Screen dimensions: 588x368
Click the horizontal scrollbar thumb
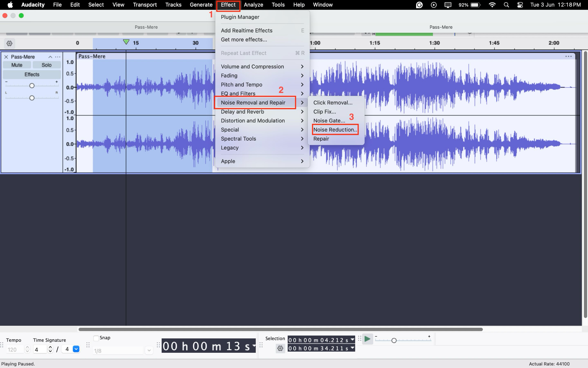[281, 329]
